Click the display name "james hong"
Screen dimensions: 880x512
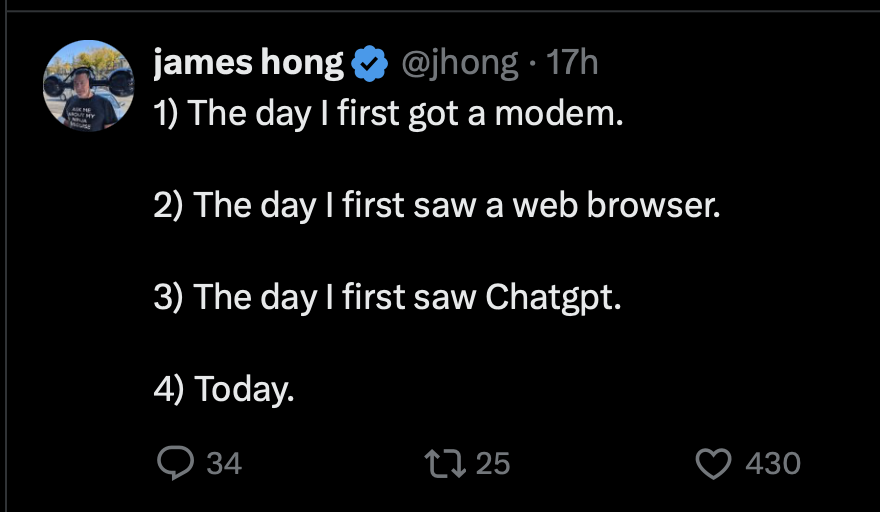pos(248,64)
